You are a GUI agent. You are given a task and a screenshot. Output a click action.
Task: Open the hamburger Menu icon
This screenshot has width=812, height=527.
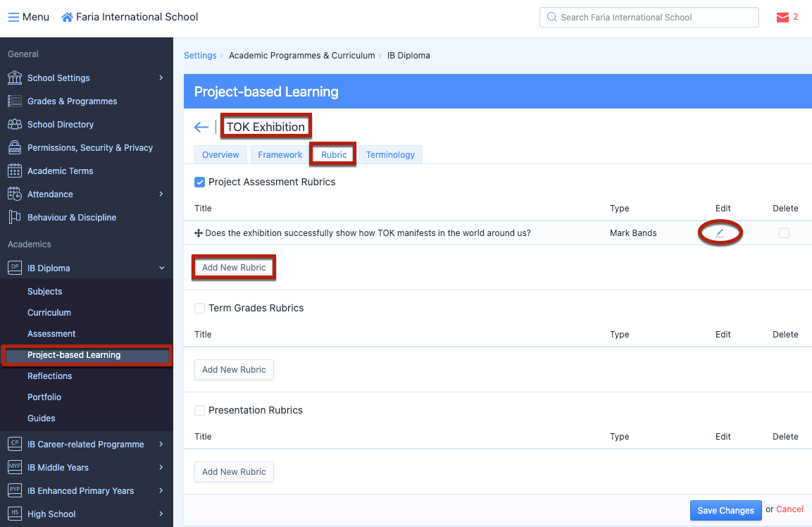(13, 17)
